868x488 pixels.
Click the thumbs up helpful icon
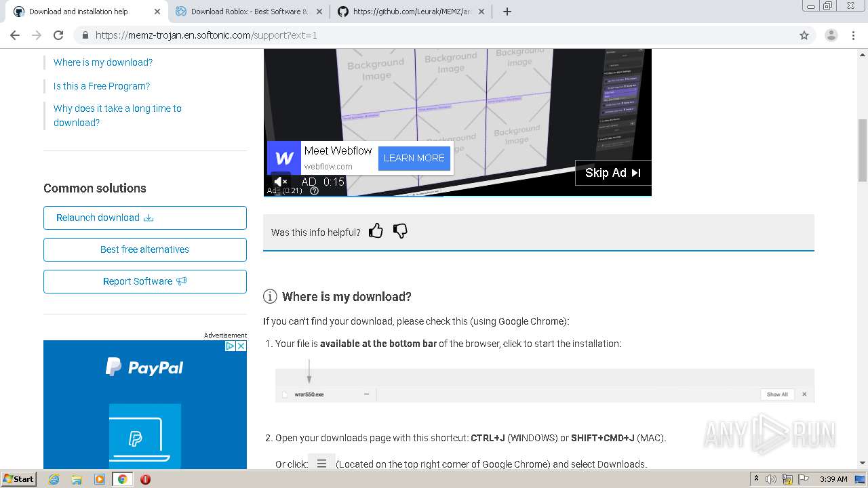click(x=376, y=231)
